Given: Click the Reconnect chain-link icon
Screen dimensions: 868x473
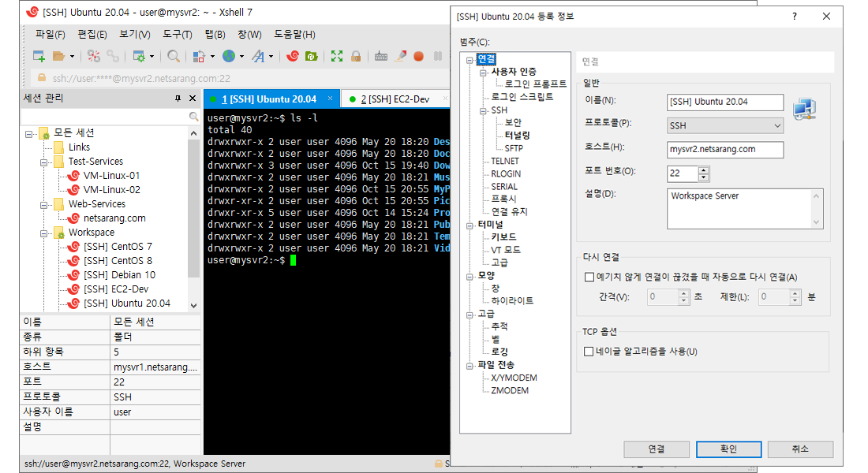Looking at the screenshot, I should pos(113,56).
